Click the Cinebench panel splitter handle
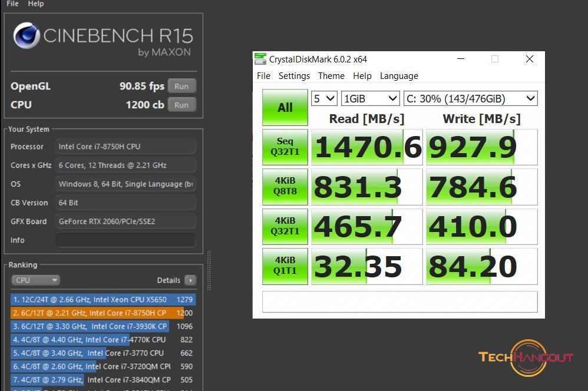Screen dimensions: 588x391 pyautogui.click(x=209, y=270)
